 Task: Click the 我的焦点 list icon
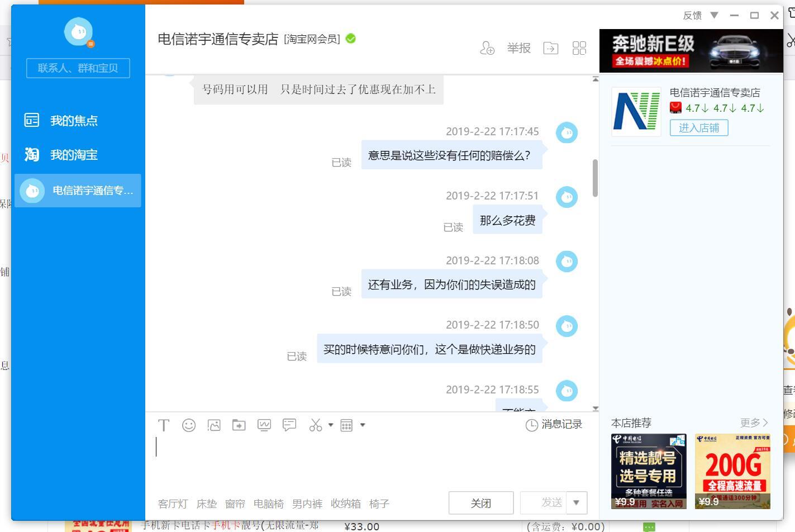click(32, 120)
